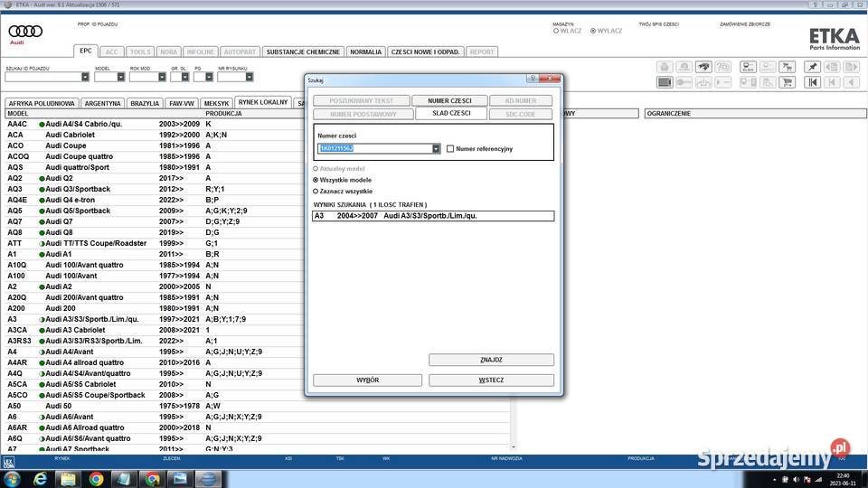This screenshot has height=488, width=868.
Task: Click the Windows Start orb
Action: (x=13, y=478)
